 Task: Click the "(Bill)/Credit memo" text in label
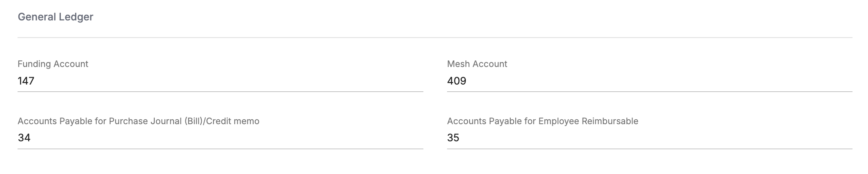coord(222,121)
